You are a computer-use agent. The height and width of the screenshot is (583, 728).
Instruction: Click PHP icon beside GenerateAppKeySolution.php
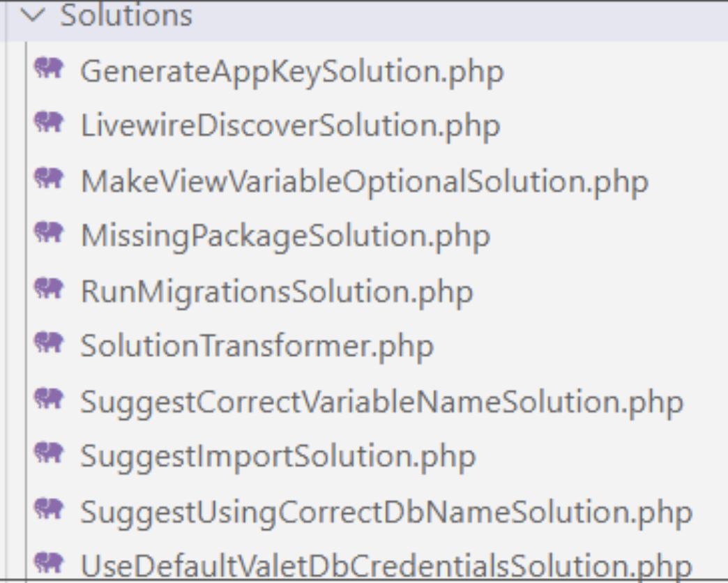[49, 69]
